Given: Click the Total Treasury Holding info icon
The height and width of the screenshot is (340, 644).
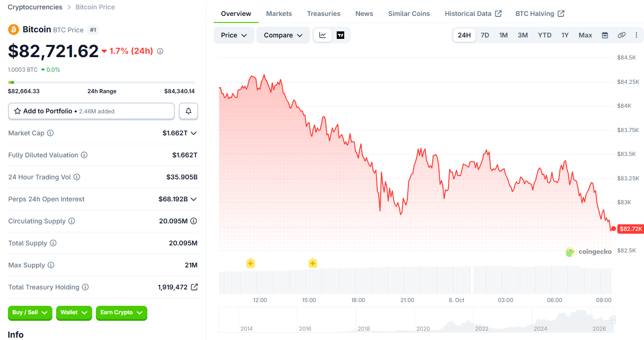Looking at the screenshot, I should (x=85, y=287).
